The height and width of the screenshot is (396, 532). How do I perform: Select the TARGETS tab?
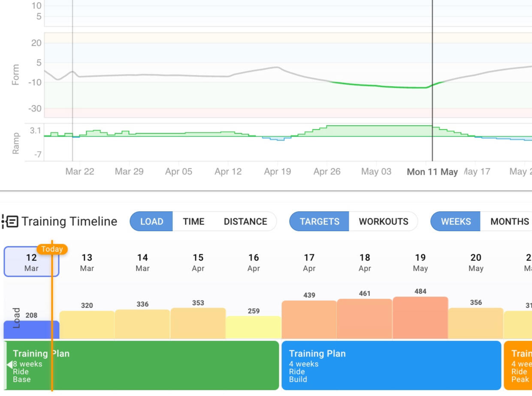(319, 222)
